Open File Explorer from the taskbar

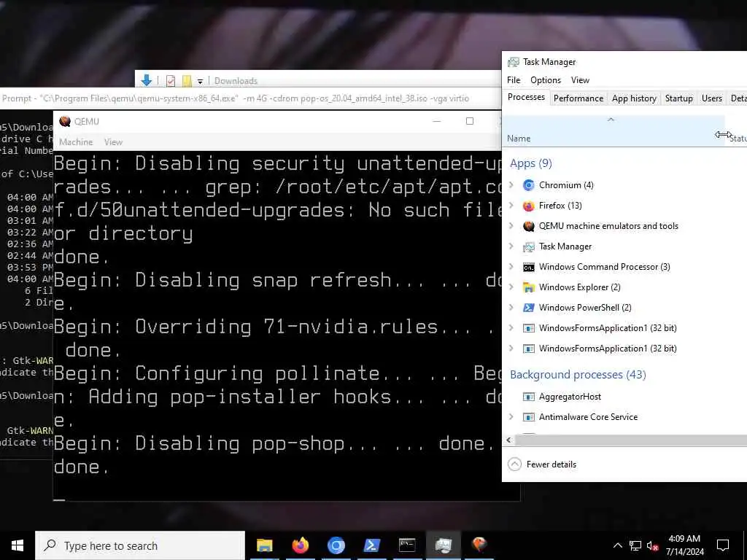tap(264, 545)
